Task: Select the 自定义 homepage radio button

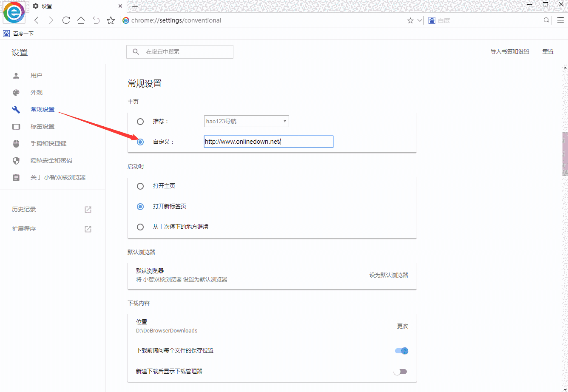Action: (x=140, y=142)
